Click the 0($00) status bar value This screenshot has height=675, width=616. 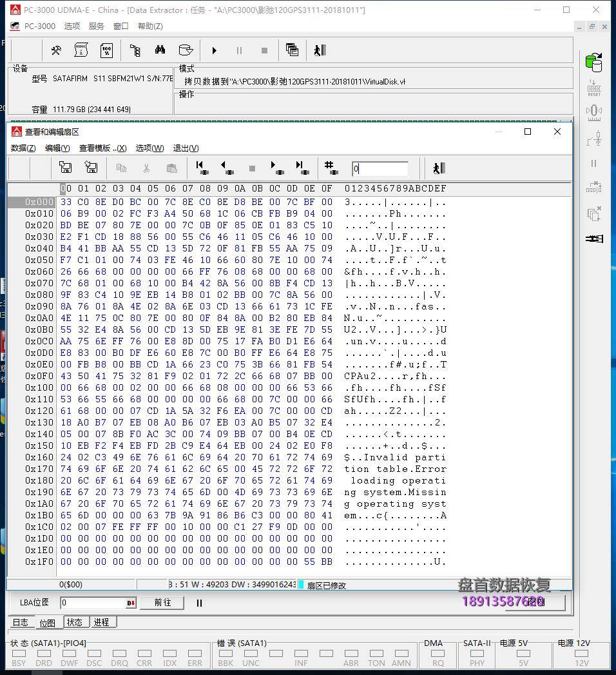[x=71, y=585]
